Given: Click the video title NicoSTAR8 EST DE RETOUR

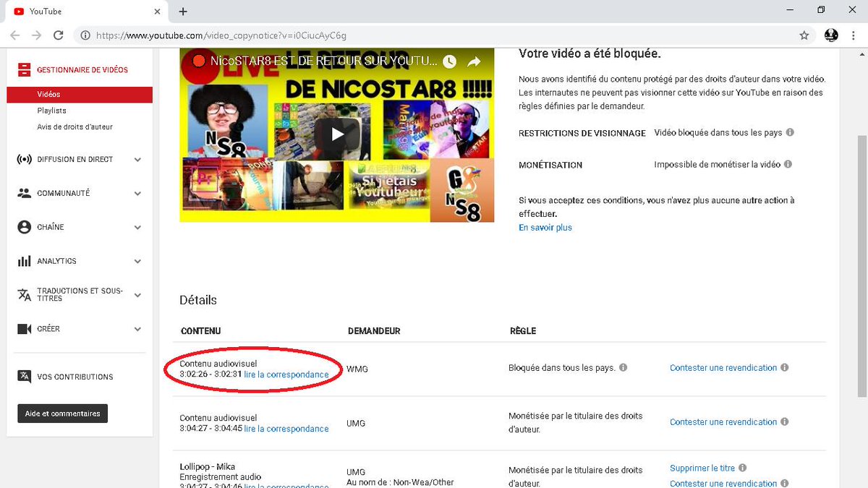Looking at the screenshot, I should (324, 62).
